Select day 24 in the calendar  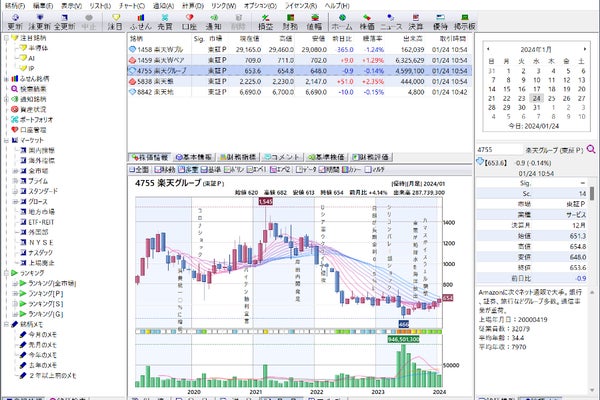(x=536, y=98)
